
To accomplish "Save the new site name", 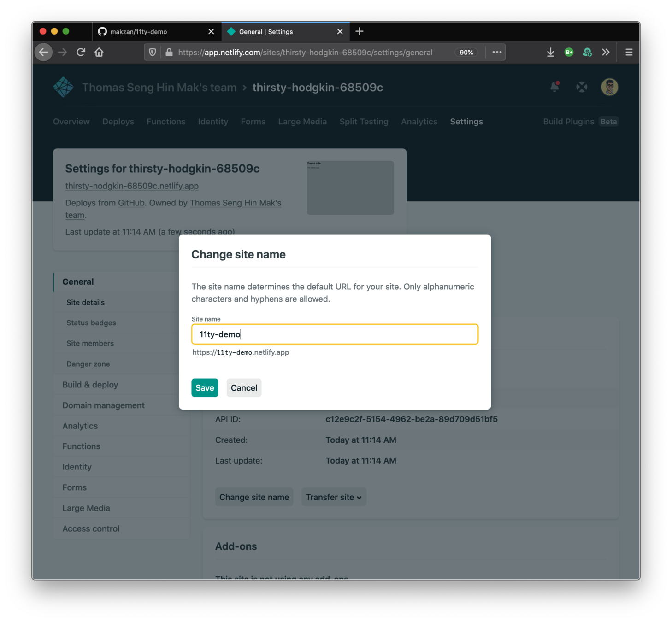I will coord(205,388).
